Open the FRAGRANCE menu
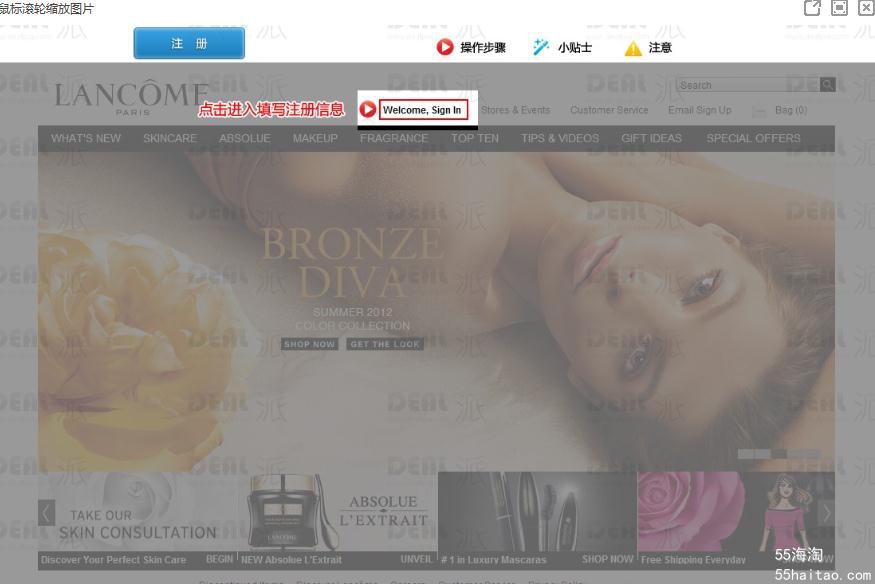875x584 pixels. tap(394, 138)
